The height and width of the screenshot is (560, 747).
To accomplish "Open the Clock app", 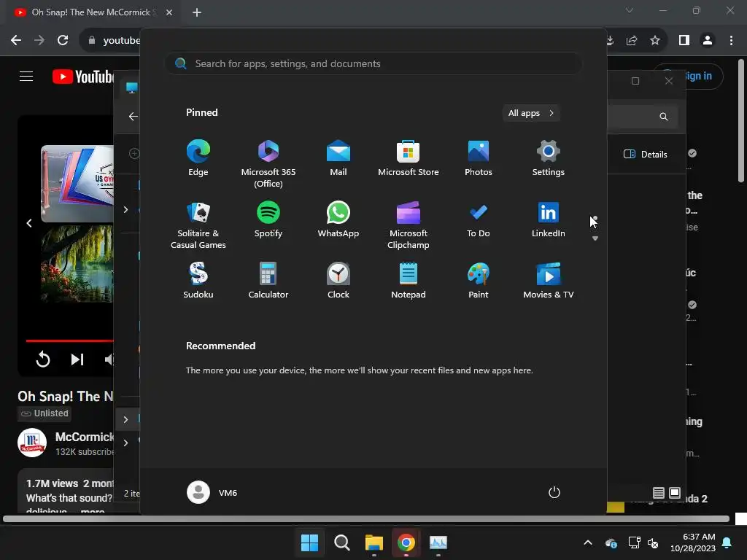I will (338, 281).
